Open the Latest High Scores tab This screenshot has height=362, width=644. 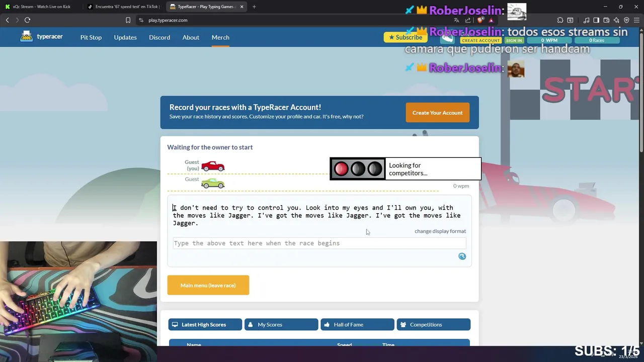[205, 324]
